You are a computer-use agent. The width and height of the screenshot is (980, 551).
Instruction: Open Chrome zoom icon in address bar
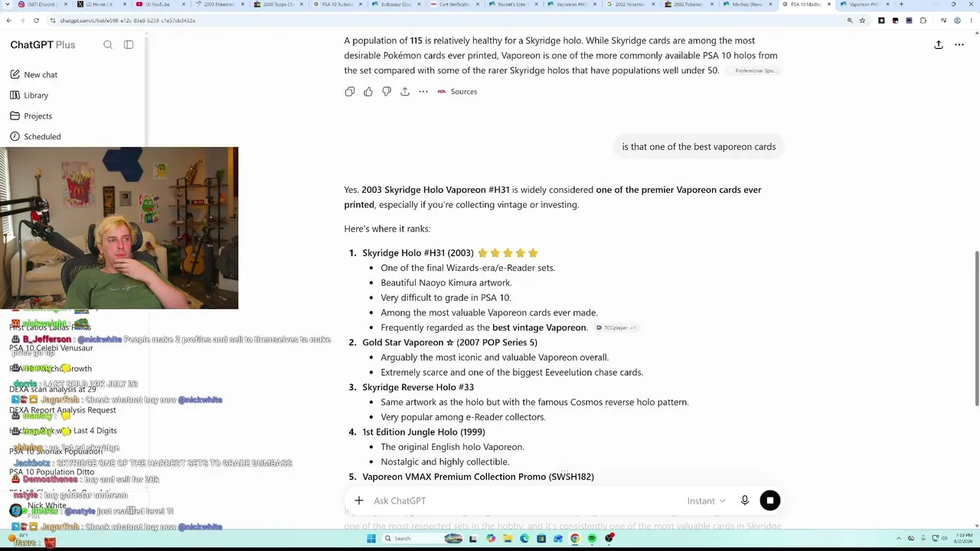[x=850, y=21]
